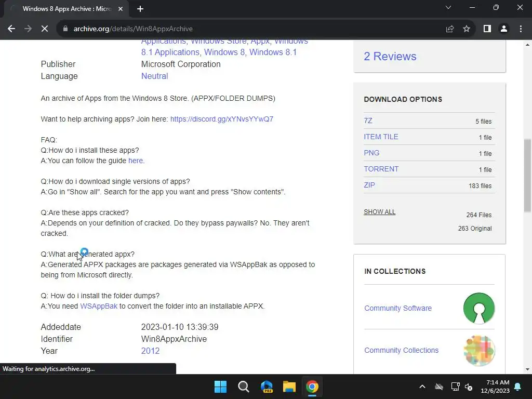Open Chrome three-dot menu

[x=521, y=29]
